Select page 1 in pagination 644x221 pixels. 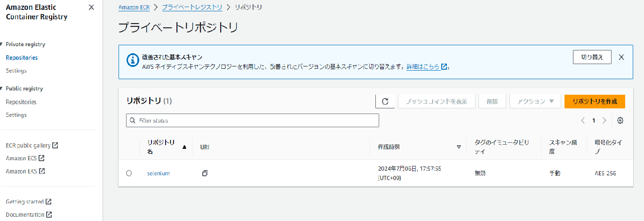[x=594, y=121]
